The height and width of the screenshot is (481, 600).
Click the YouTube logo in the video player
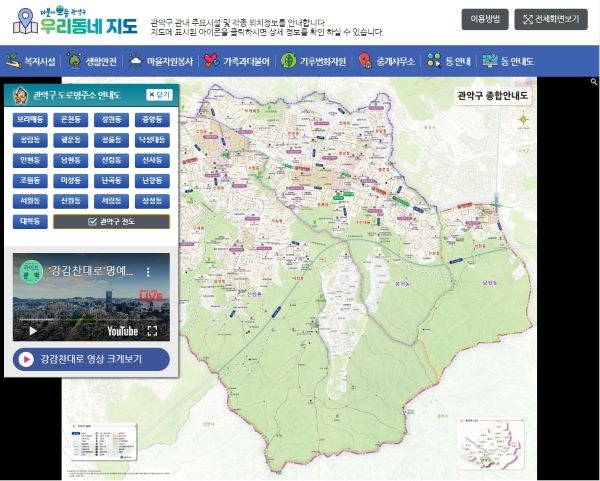pyautogui.click(x=121, y=331)
